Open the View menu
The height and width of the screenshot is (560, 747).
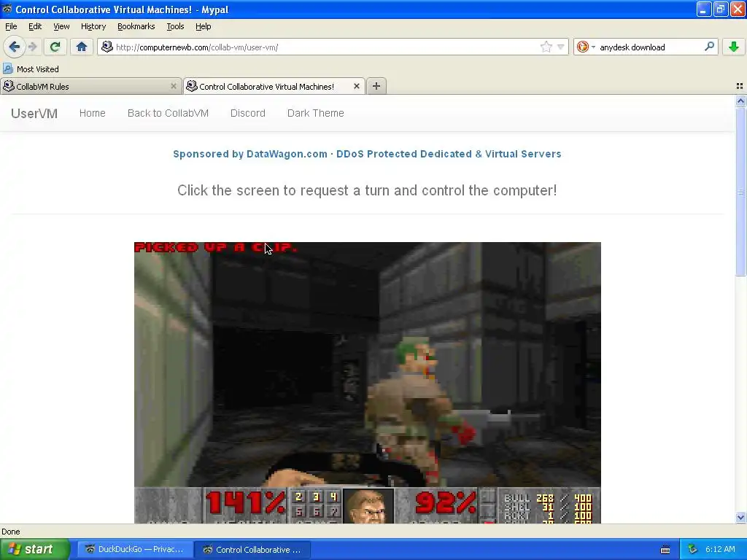pos(61,26)
